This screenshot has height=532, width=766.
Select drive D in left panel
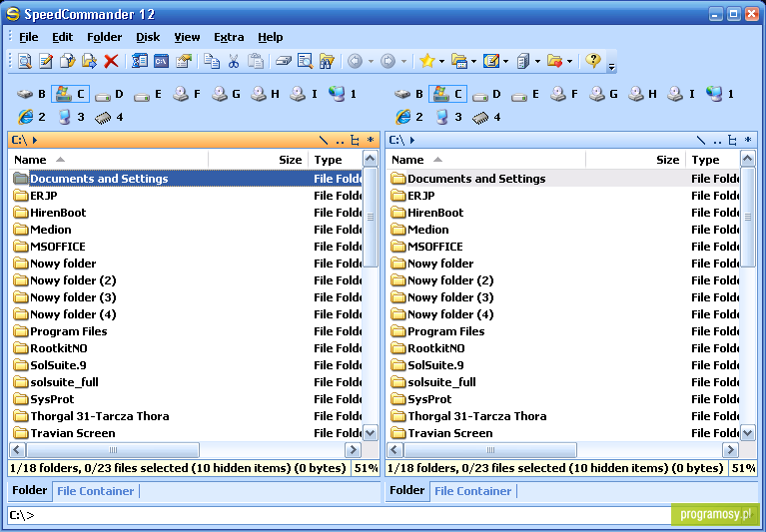(x=110, y=94)
